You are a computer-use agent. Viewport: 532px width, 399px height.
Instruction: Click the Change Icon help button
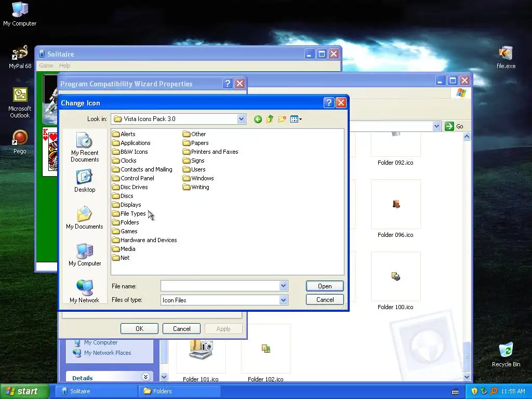tap(329, 103)
